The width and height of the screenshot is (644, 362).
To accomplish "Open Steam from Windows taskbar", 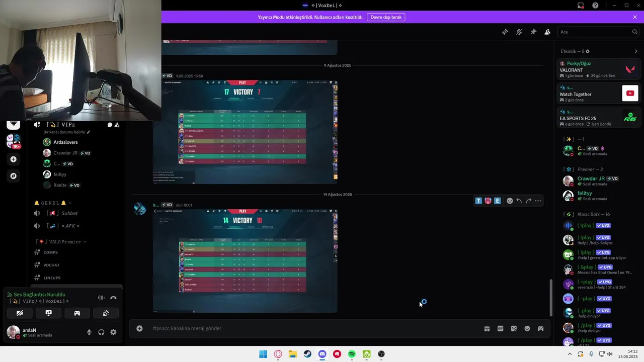I will tap(307, 354).
